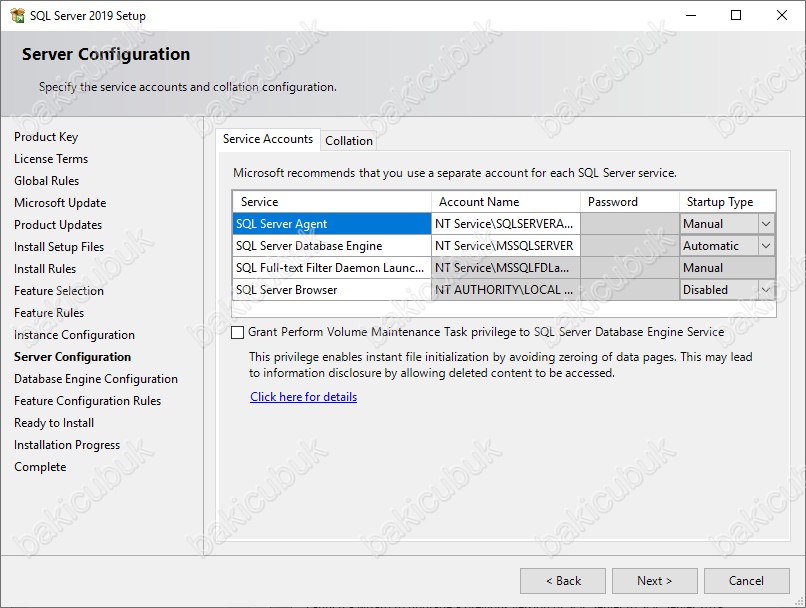
Task: Click the Next button
Action: click(x=655, y=581)
